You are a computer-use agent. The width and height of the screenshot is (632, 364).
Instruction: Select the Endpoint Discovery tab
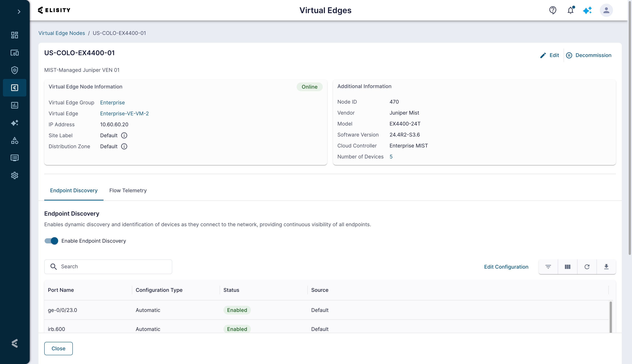click(74, 191)
